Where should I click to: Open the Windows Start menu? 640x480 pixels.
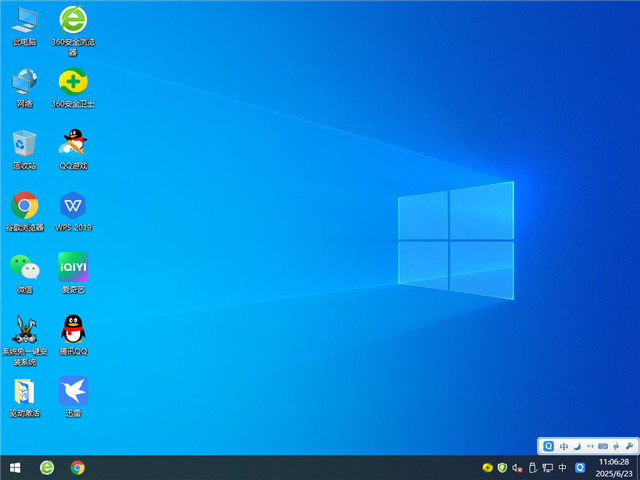click(15, 467)
